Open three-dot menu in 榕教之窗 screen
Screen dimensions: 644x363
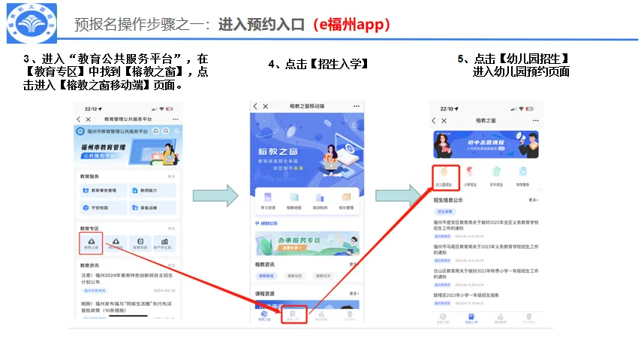[x=536, y=120]
